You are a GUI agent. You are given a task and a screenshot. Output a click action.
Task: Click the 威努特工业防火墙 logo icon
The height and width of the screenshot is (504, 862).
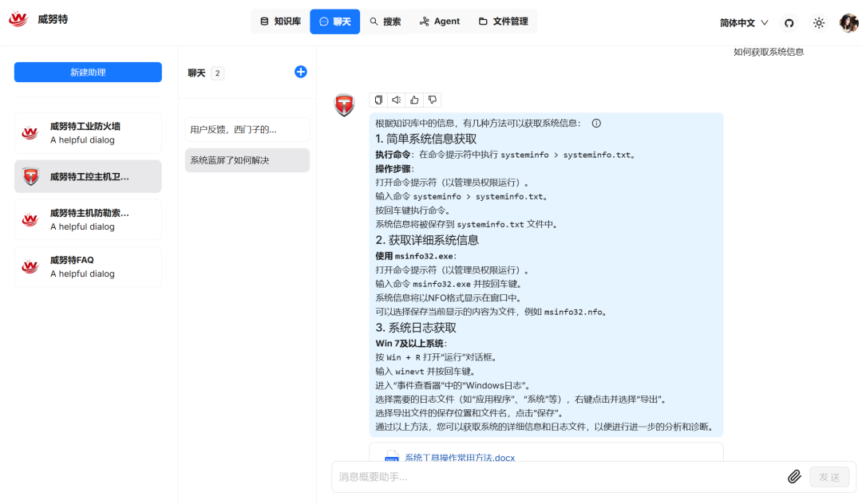(x=30, y=133)
